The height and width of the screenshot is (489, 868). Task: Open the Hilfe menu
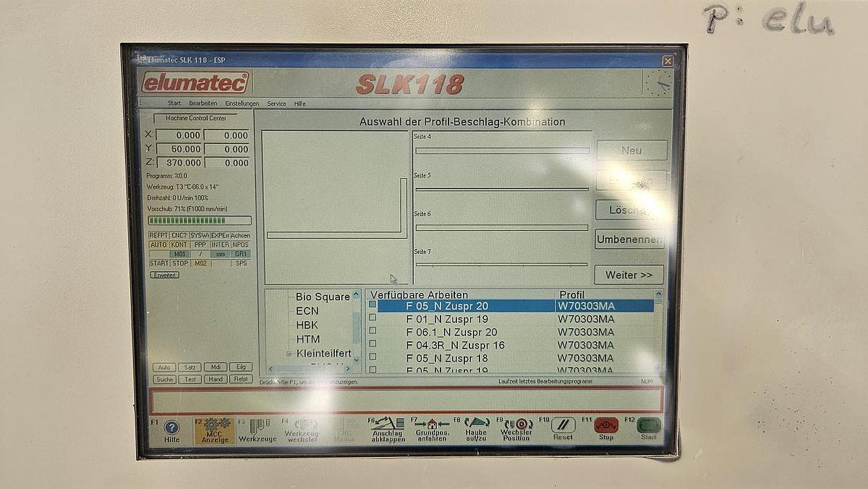click(x=299, y=103)
